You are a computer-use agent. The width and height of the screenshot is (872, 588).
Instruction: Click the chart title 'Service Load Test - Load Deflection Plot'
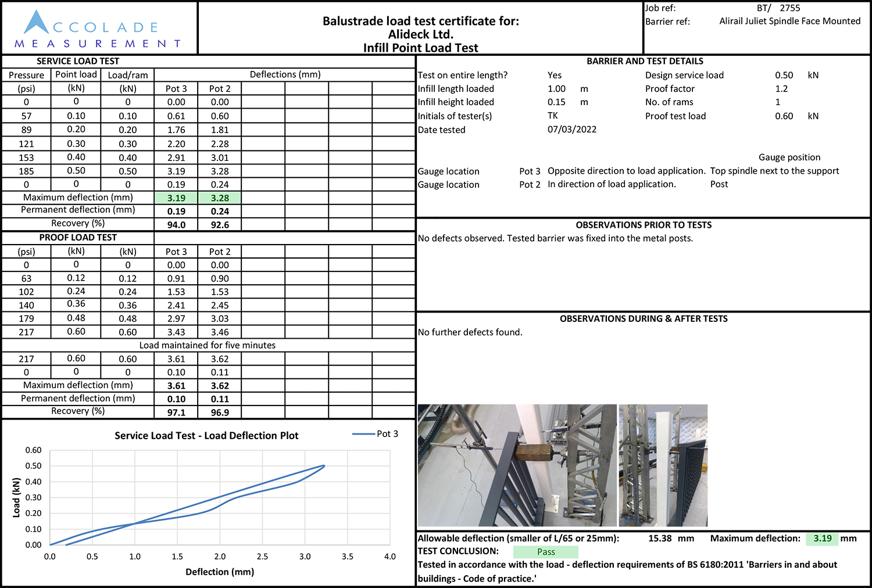[206, 436]
